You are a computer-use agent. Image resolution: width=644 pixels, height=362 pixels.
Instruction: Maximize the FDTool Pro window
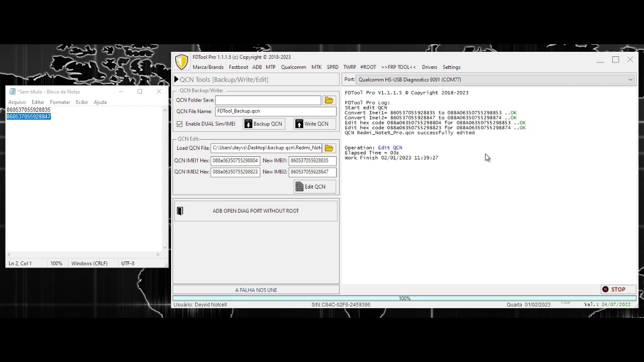(615, 60)
